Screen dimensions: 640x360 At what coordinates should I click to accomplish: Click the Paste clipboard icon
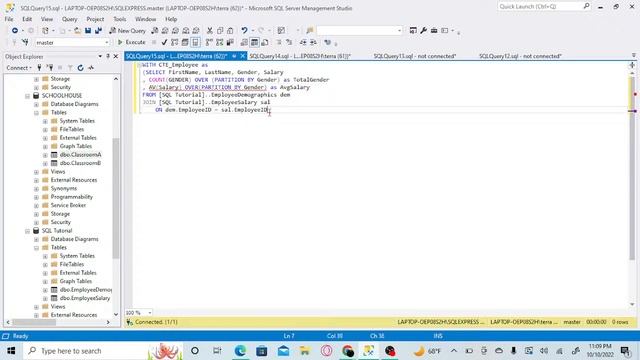click(x=230, y=31)
